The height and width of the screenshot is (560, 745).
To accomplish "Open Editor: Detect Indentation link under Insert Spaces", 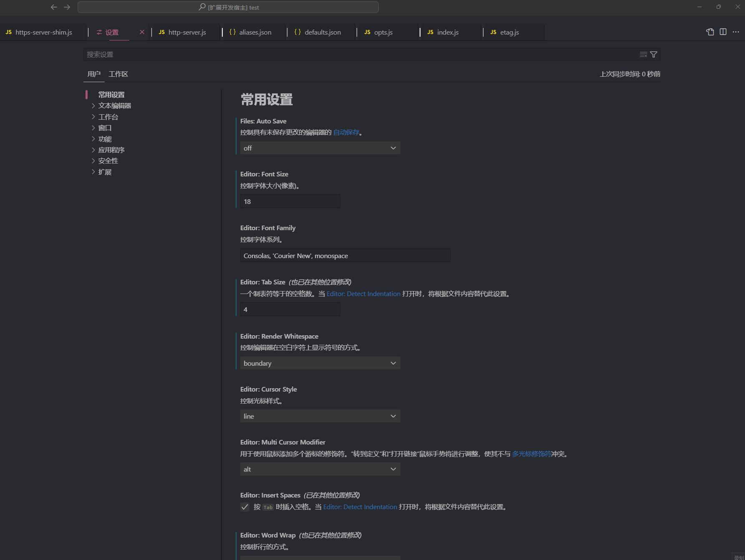I will pyautogui.click(x=360, y=507).
